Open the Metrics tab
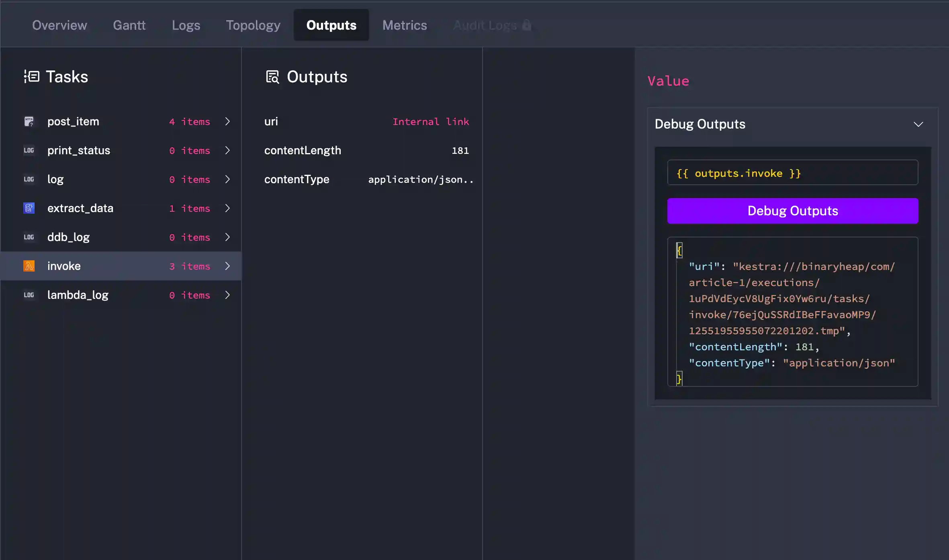949x560 pixels. point(404,25)
